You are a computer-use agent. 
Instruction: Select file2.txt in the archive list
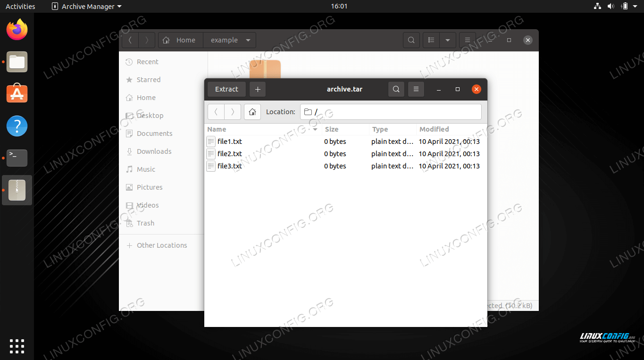click(230, 153)
